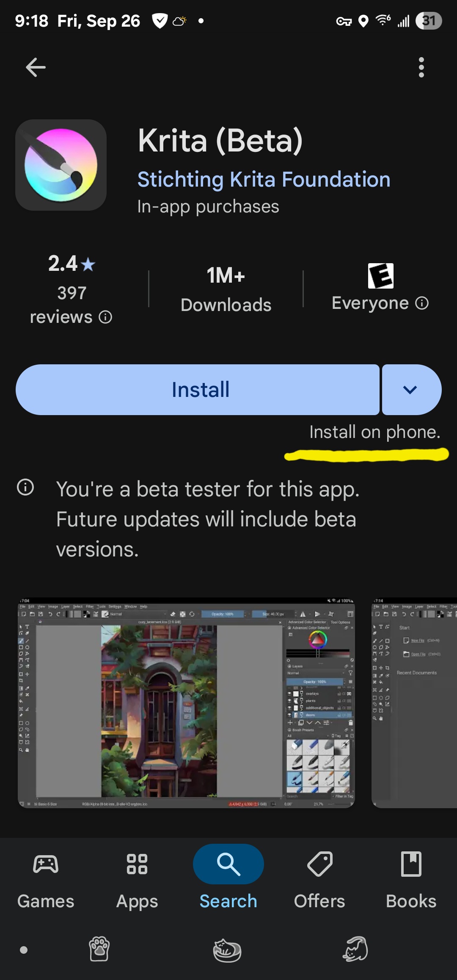Tap the location pin status icon
This screenshot has height=980, width=457.
[x=363, y=21]
